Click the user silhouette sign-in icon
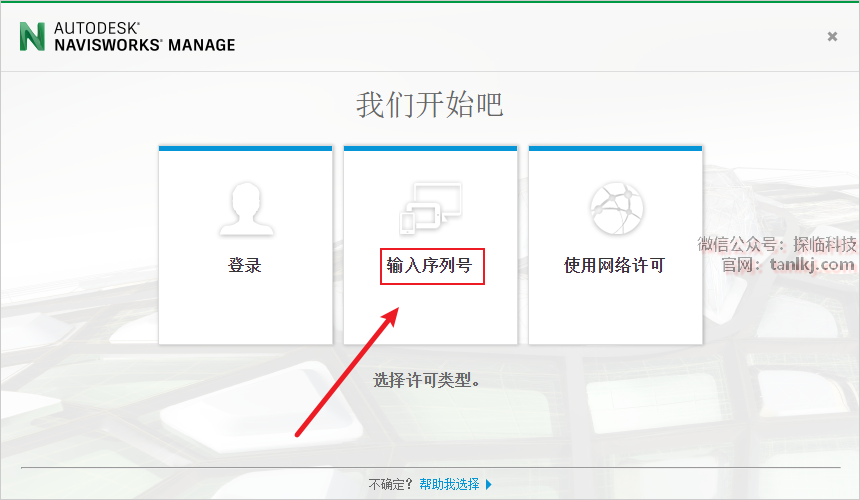Screen dimensions: 860x500 pyautogui.click(x=246, y=209)
